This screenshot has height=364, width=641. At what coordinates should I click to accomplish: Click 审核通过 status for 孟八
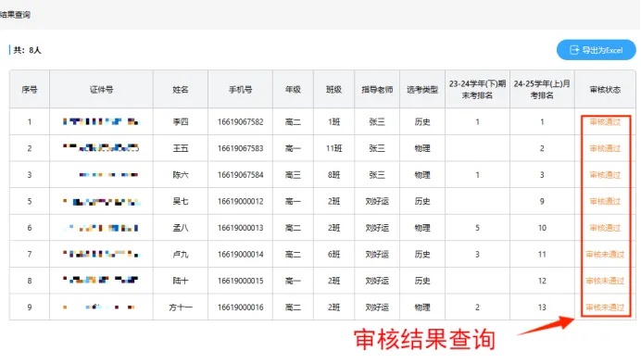(x=605, y=228)
